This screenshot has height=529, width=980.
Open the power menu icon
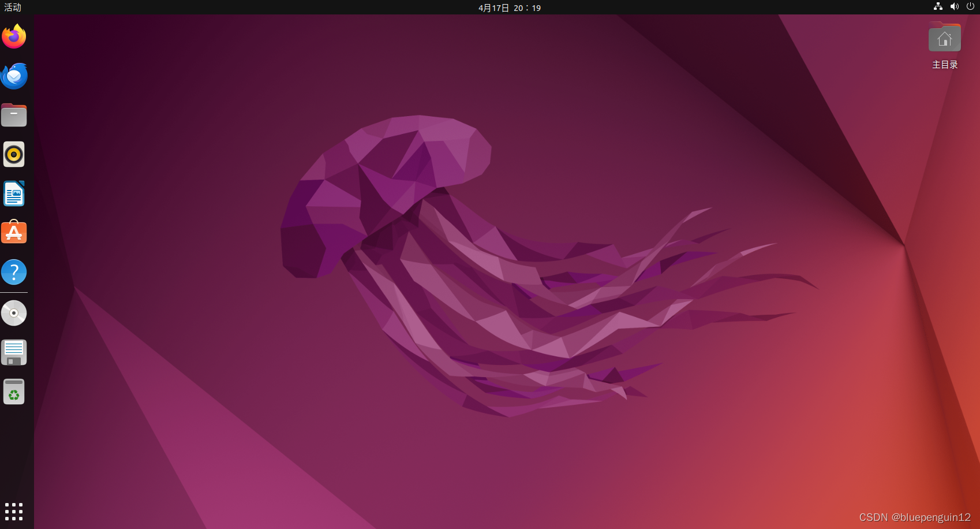pos(970,7)
